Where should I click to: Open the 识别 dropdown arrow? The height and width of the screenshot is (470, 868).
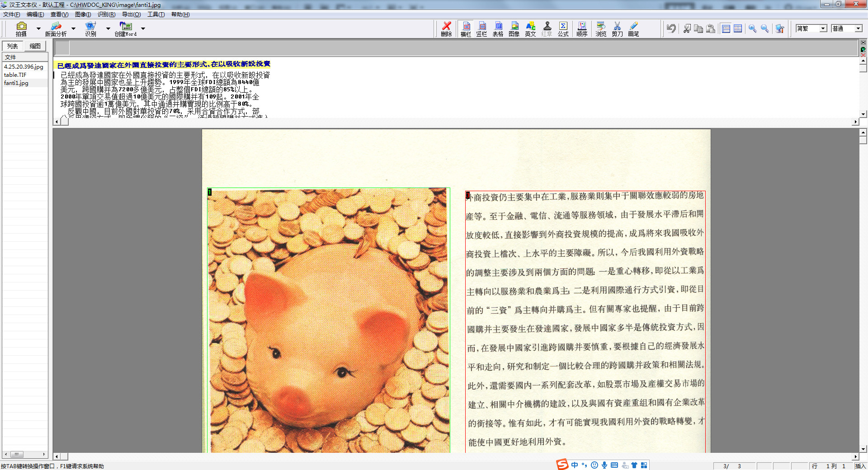click(x=108, y=28)
